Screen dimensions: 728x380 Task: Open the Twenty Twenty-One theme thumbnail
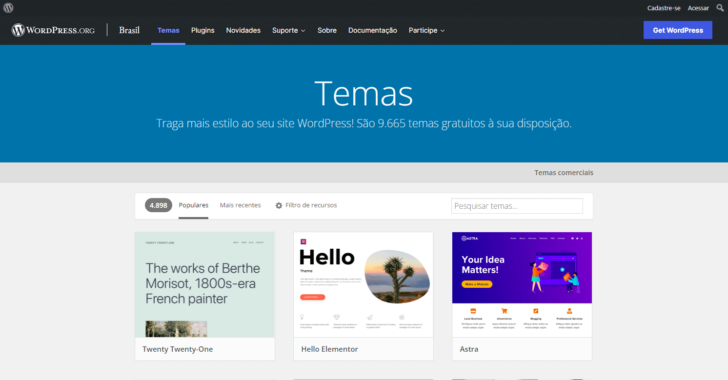tap(205, 285)
